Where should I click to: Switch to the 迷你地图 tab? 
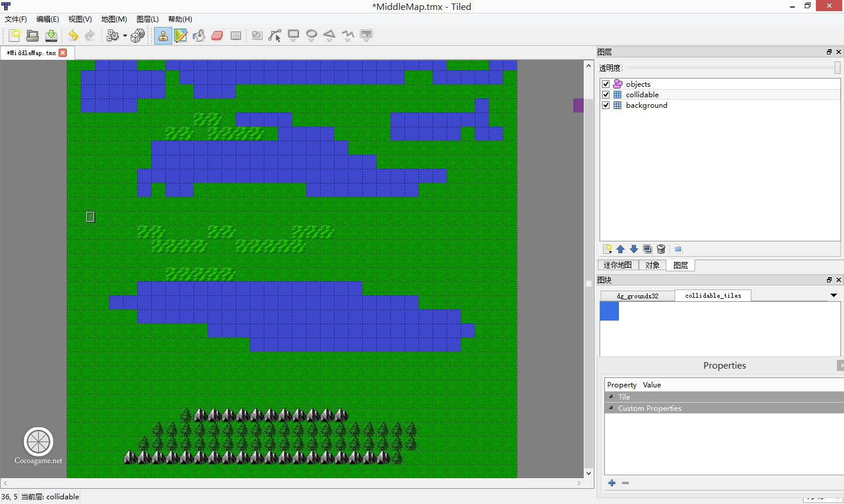[618, 265]
